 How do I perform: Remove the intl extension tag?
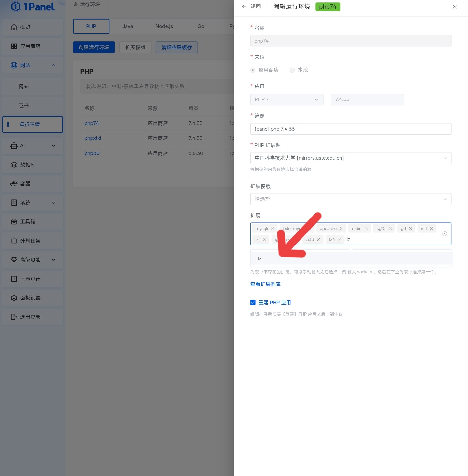[431, 229]
